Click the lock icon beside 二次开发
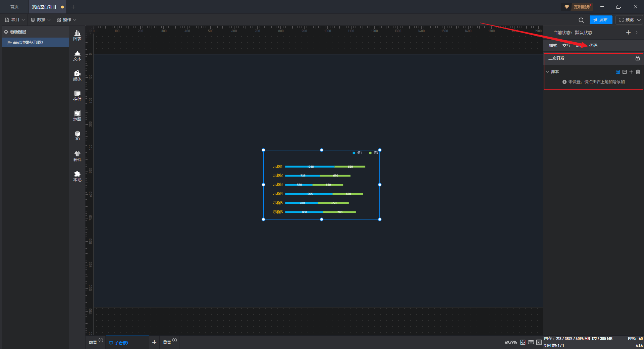Screen dimensions: 644x349 (638, 58)
